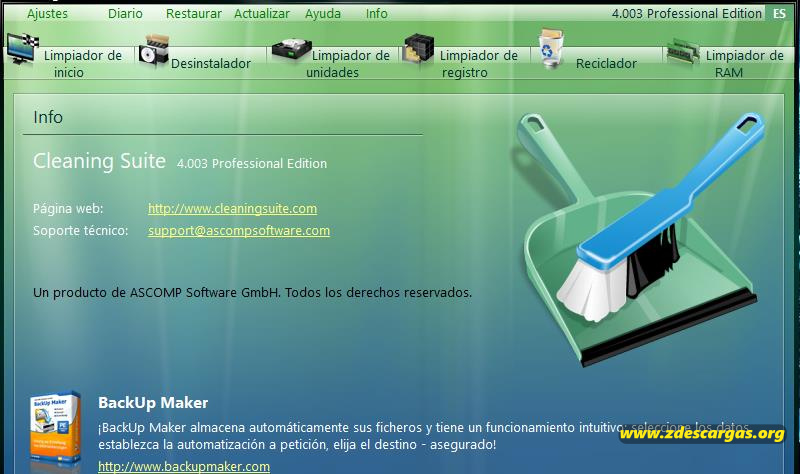Go to Limpiador de unidades label
This screenshot has height=474, width=800.
(x=348, y=64)
